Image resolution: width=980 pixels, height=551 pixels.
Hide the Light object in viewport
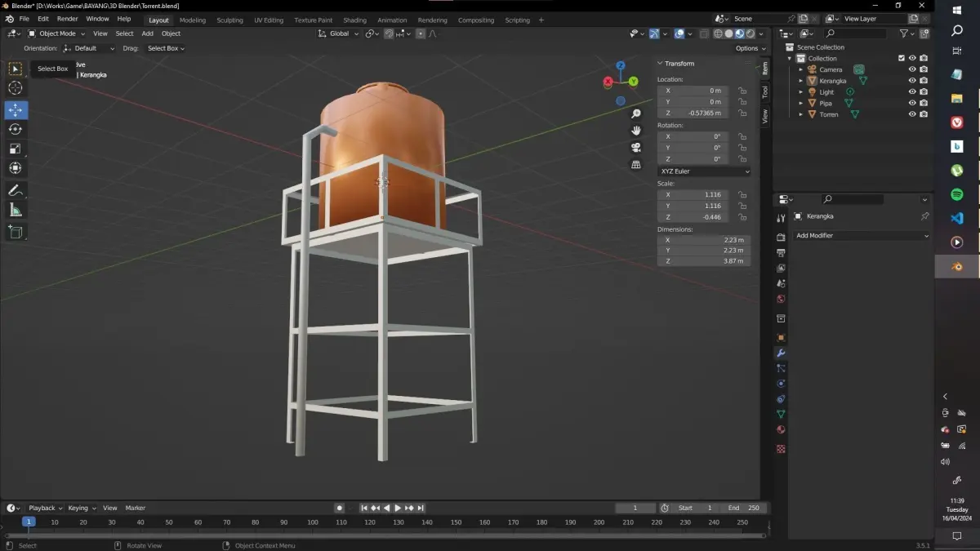click(912, 92)
